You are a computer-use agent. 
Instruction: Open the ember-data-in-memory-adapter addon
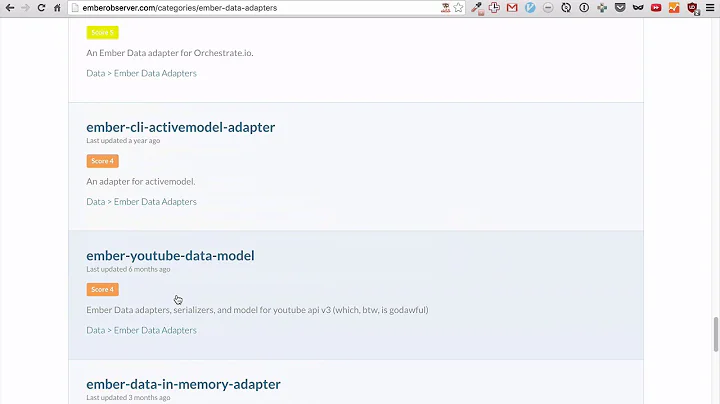point(183,384)
